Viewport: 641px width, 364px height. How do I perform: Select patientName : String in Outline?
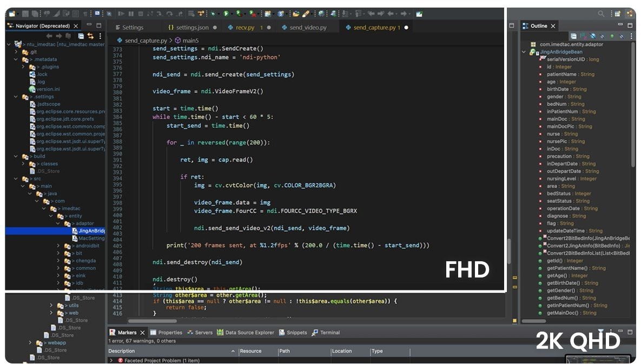(x=571, y=74)
